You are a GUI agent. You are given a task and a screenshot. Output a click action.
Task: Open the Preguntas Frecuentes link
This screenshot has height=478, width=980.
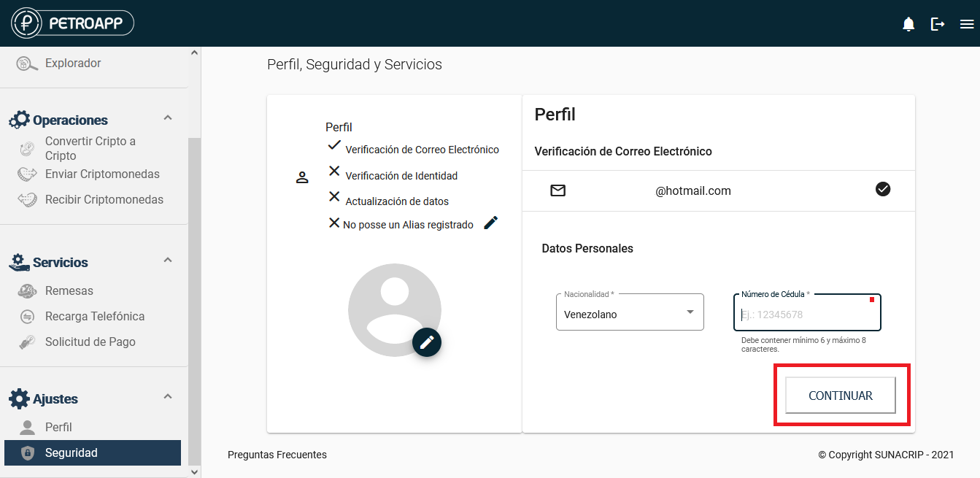tap(277, 455)
